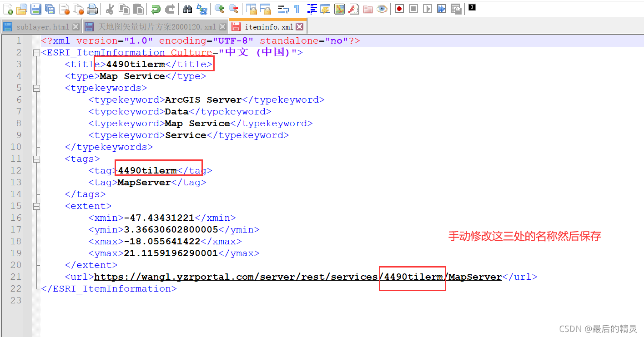Click xmin value -47.43431221
This screenshot has height=337, width=644.
coord(159,218)
